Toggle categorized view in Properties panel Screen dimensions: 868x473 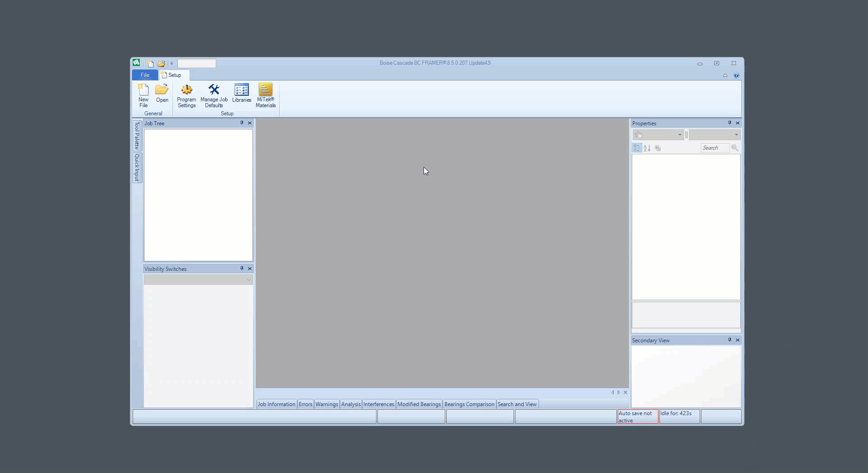(x=637, y=148)
